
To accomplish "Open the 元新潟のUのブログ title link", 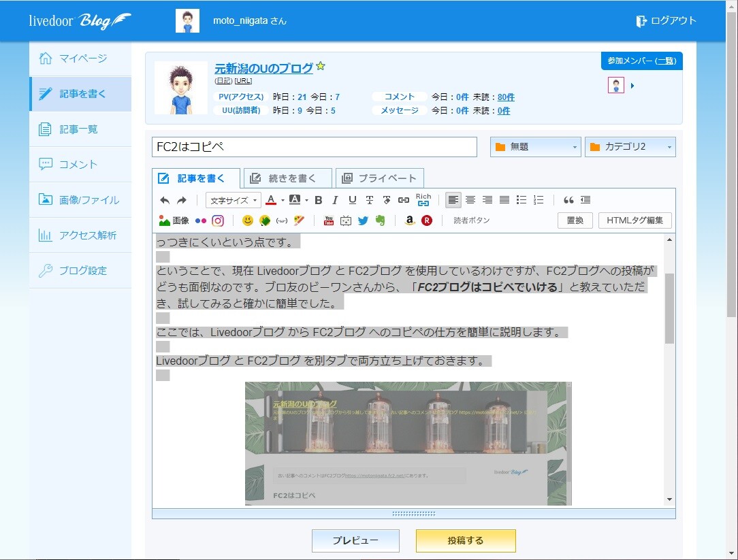I will tap(263, 68).
